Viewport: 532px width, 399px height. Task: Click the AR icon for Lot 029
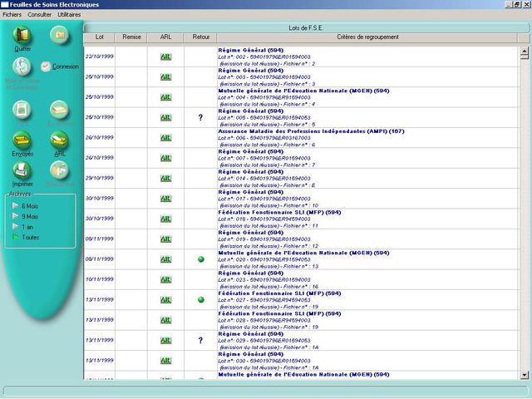(x=166, y=340)
